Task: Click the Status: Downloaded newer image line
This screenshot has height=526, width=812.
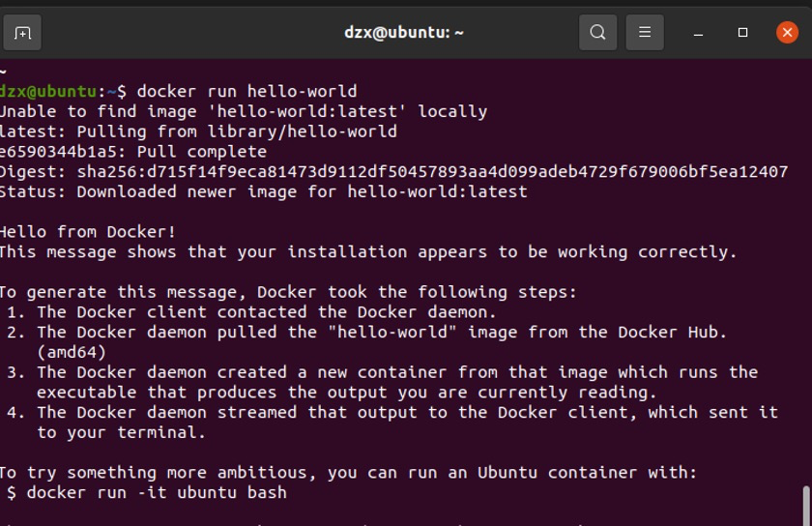Action: [x=263, y=191]
